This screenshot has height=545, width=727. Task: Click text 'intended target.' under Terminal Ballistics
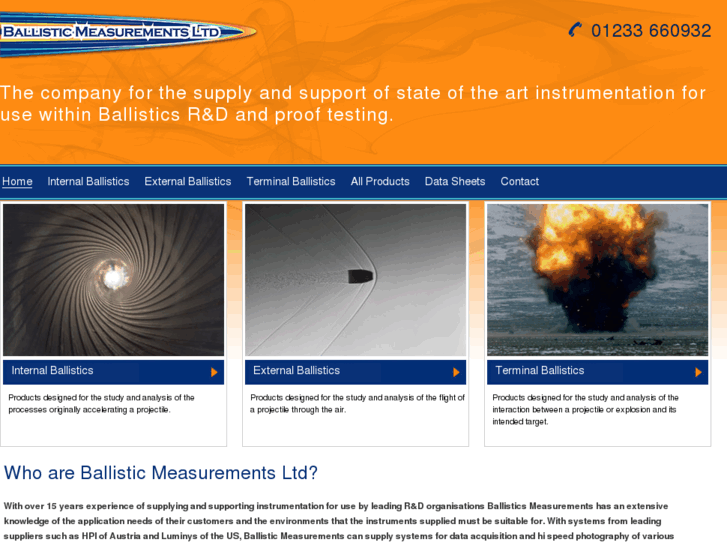pyautogui.click(x=520, y=422)
